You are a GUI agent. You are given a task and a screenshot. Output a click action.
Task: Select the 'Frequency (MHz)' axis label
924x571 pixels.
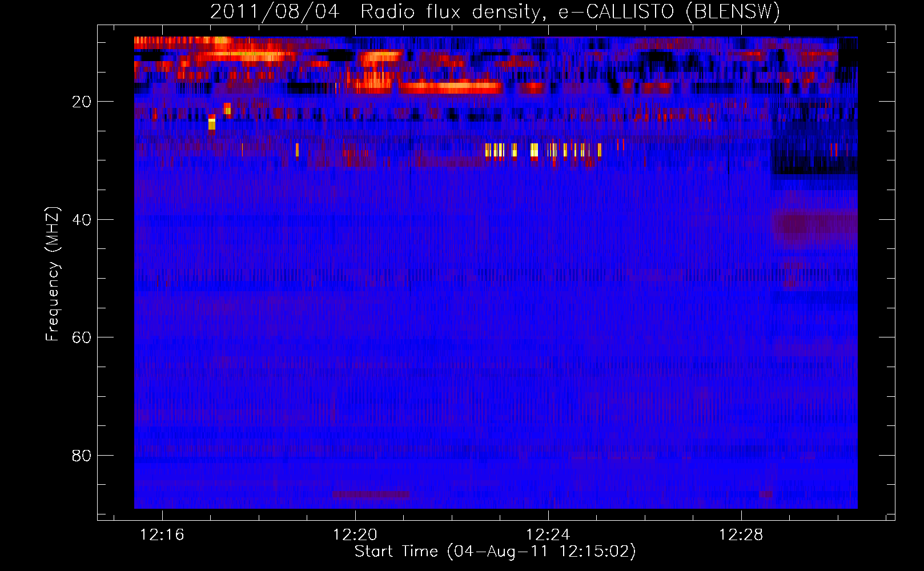[x=53, y=274]
